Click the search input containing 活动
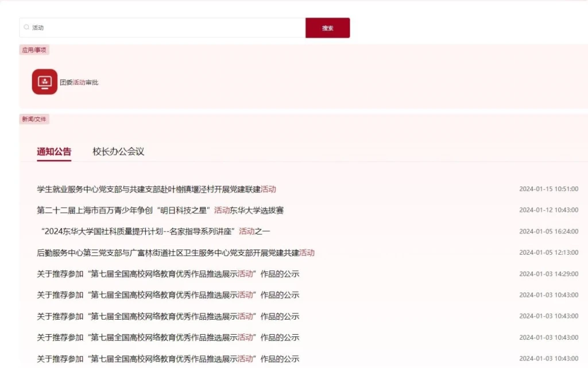The height and width of the screenshot is (368, 588). coord(163,28)
